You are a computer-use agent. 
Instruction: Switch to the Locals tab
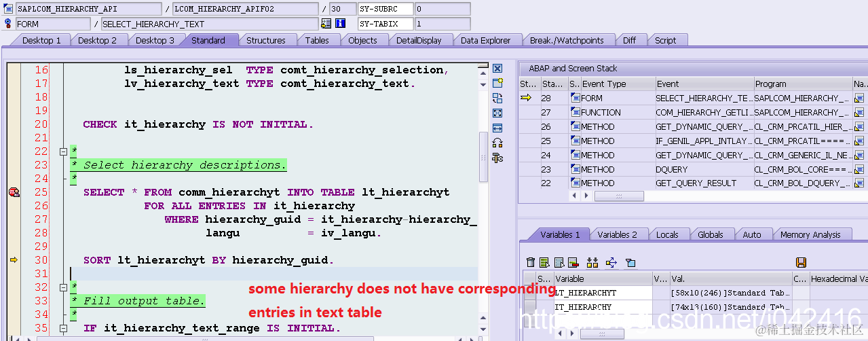tap(667, 234)
